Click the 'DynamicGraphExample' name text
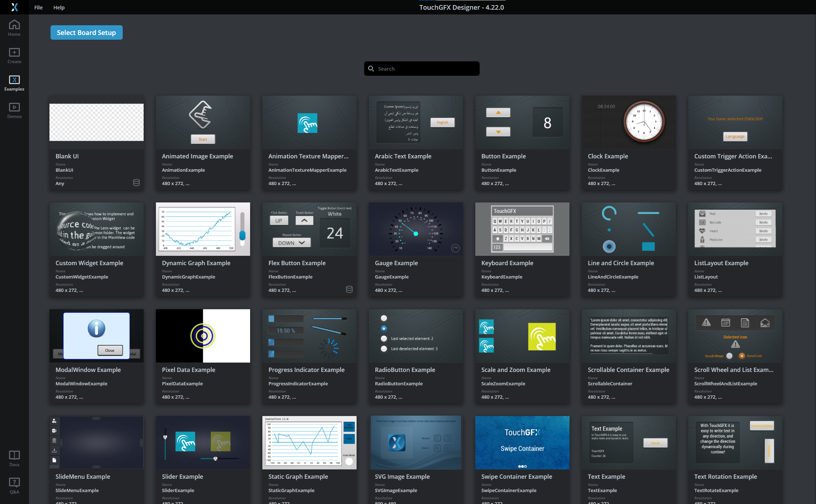The width and height of the screenshot is (816, 504). click(188, 277)
